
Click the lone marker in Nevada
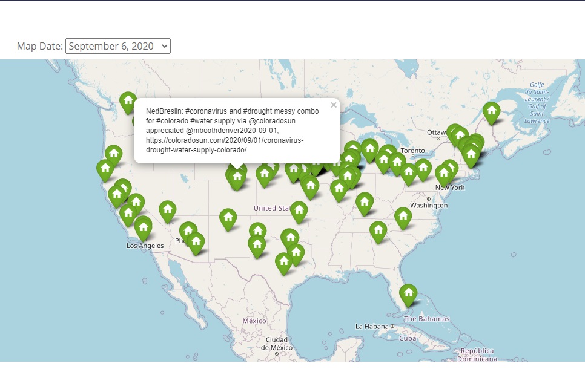tap(168, 211)
